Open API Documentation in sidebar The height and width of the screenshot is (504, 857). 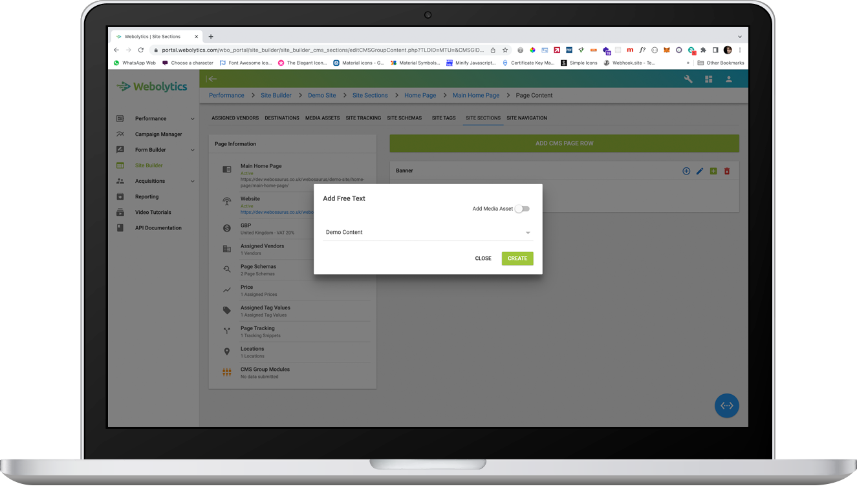tap(158, 227)
